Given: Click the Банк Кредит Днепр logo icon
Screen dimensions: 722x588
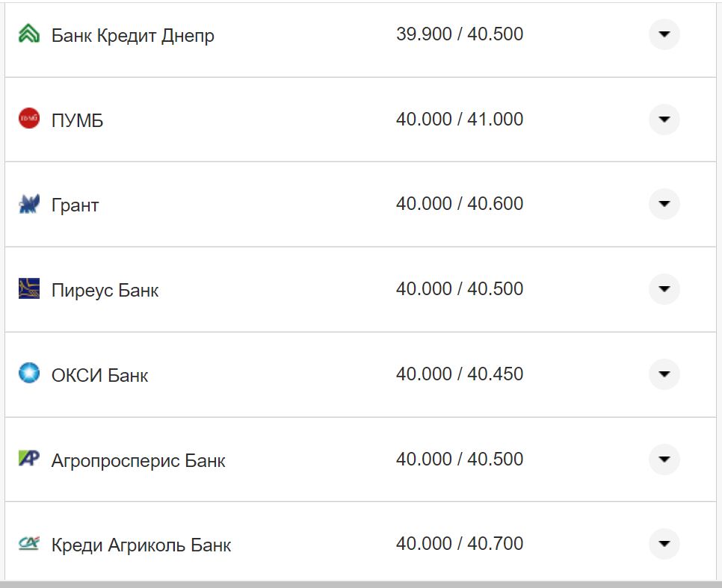Looking at the screenshot, I should point(29,34).
